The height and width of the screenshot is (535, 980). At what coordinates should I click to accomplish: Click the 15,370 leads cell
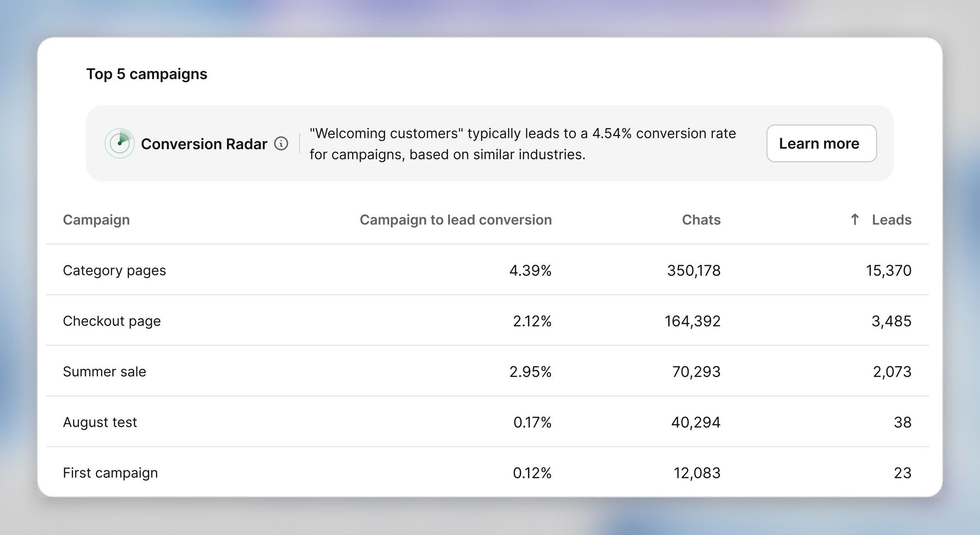click(x=888, y=270)
